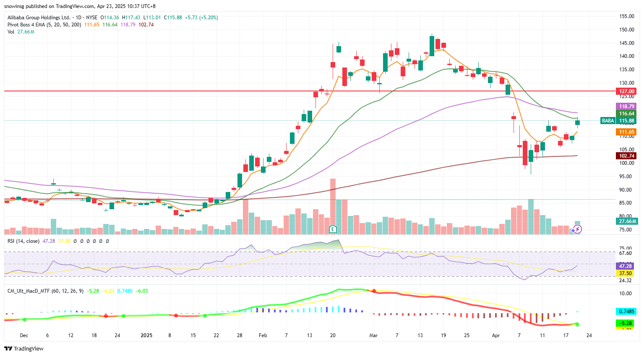Image resolution: width=644 pixels, height=356 pixels.
Task: Click the RSI (14, close) legend label
Action: pyautogui.click(x=23, y=241)
